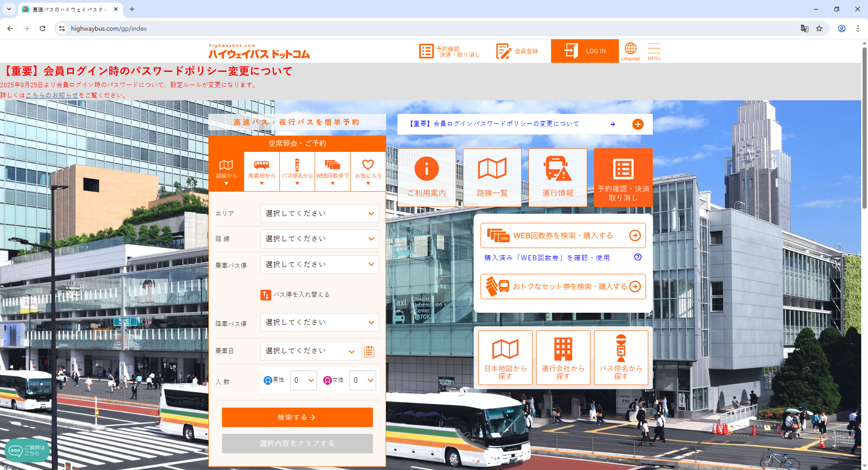Open the 男性 passenger count dropdown
This screenshot has width=868, height=470.
pyautogui.click(x=303, y=381)
